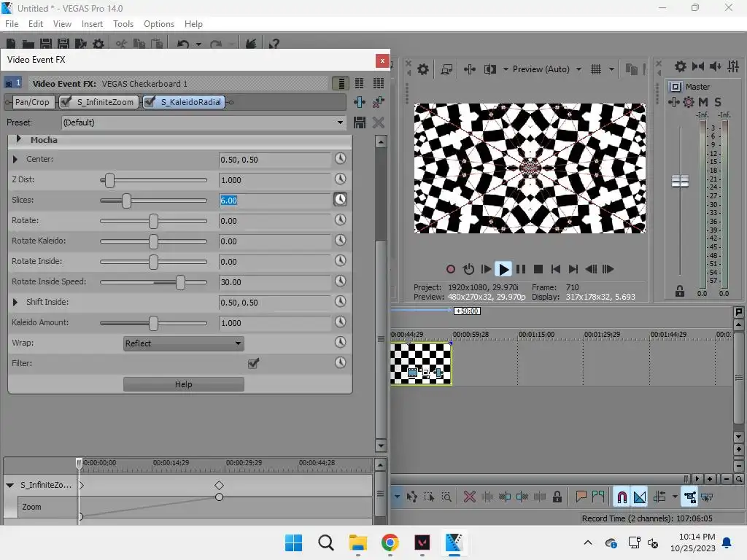Viewport: 747px width, 560px height.
Task: Copy snapshot to clipboard icon
Action: click(631, 69)
